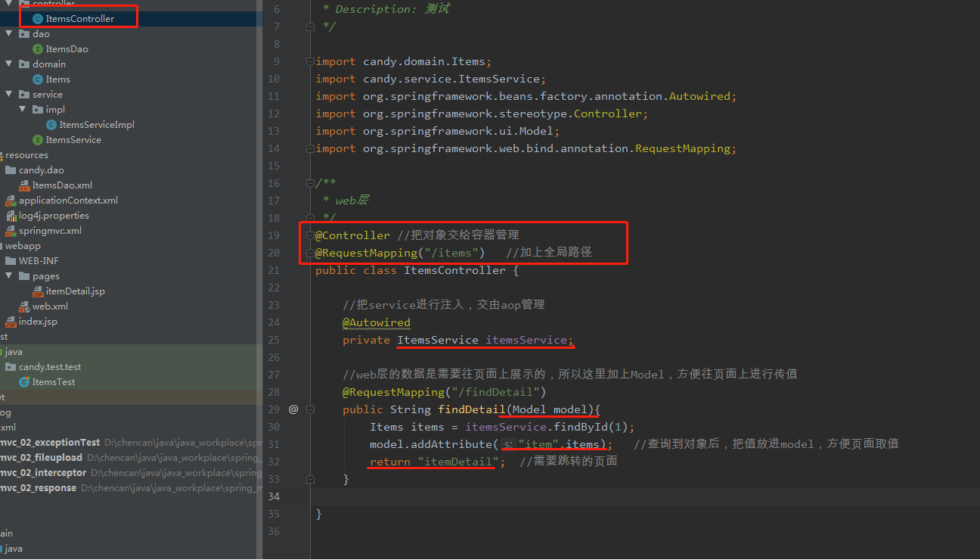Click the fold marker at line 33
This screenshot has width=980, height=560.
[309, 479]
